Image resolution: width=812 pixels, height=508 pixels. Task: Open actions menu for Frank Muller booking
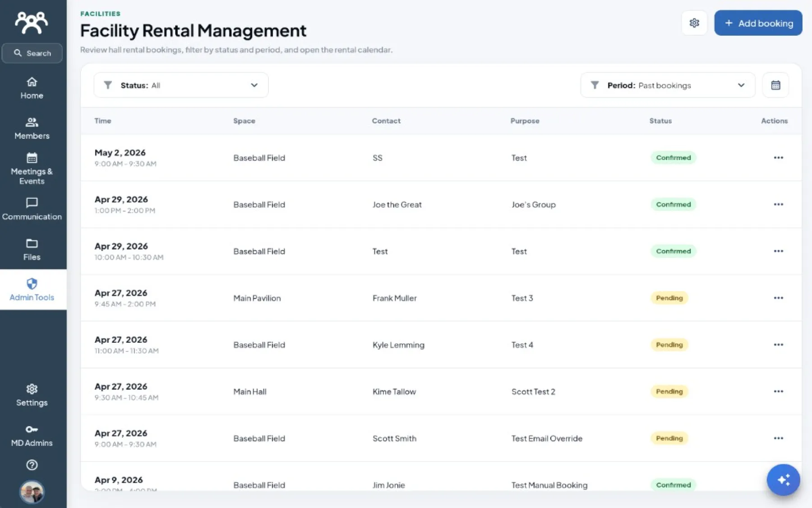[778, 298]
